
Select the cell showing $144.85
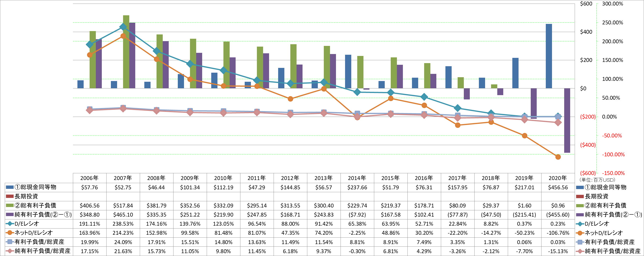(x=290, y=187)
